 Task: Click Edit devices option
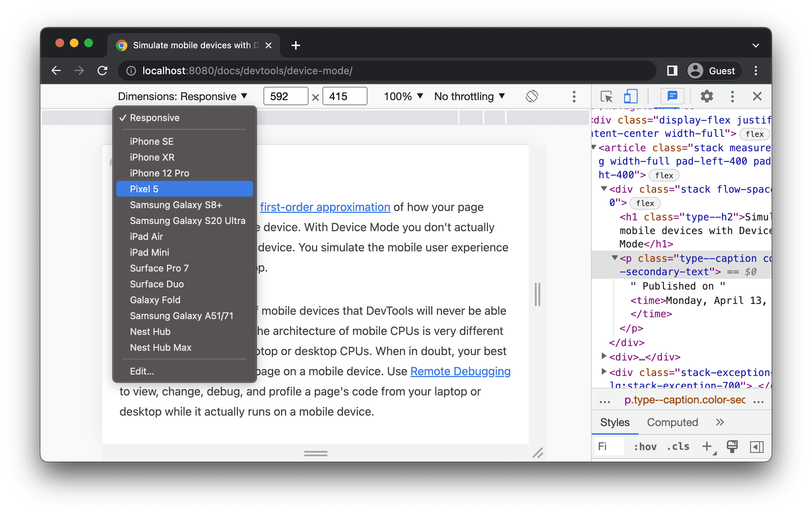[x=141, y=371]
